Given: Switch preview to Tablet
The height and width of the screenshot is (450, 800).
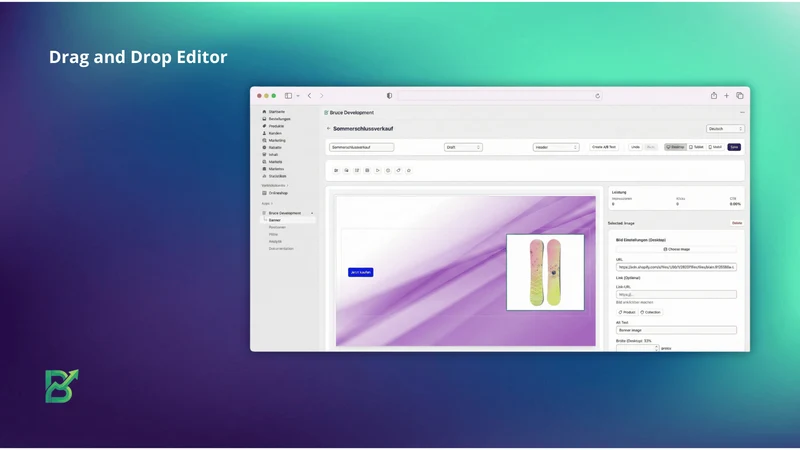Looking at the screenshot, I should tap(696, 147).
